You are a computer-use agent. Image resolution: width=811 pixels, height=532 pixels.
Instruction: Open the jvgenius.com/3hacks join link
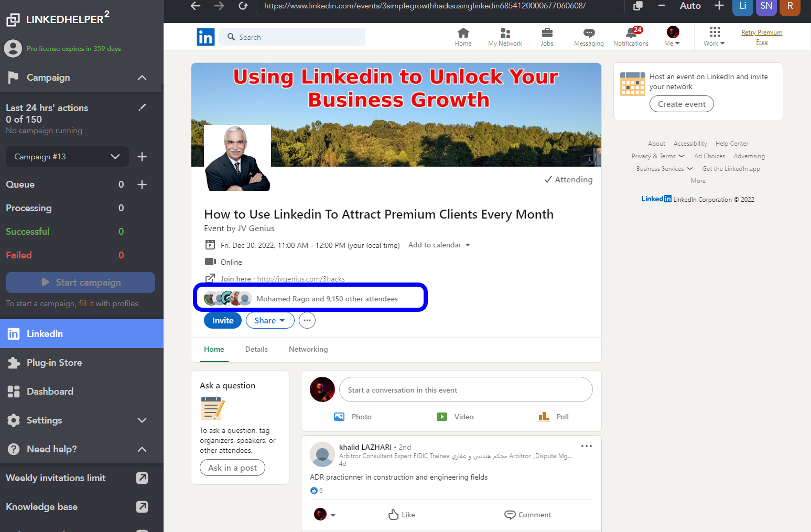coord(301,279)
